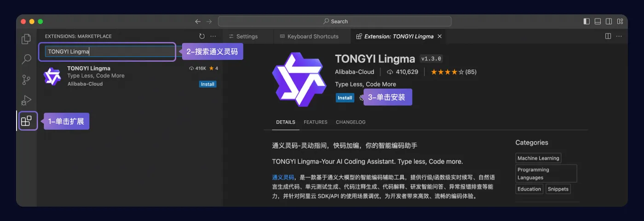
Task: Click the 416K downloads in list item
Action: pos(197,69)
